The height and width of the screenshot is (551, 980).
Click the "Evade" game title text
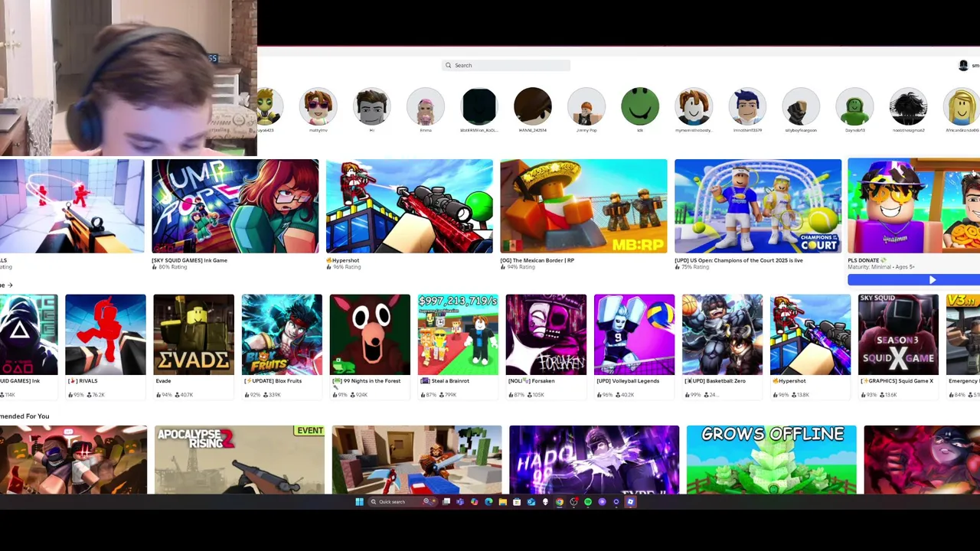point(163,380)
